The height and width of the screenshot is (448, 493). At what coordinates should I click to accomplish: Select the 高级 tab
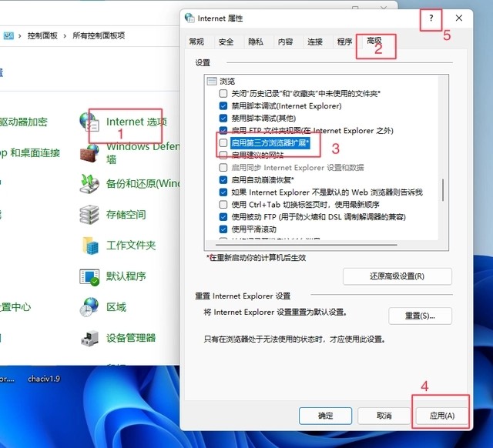374,41
